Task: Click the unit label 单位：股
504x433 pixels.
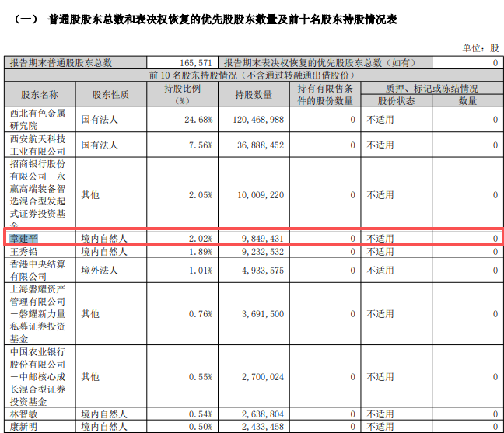Action: click(481, 48)
